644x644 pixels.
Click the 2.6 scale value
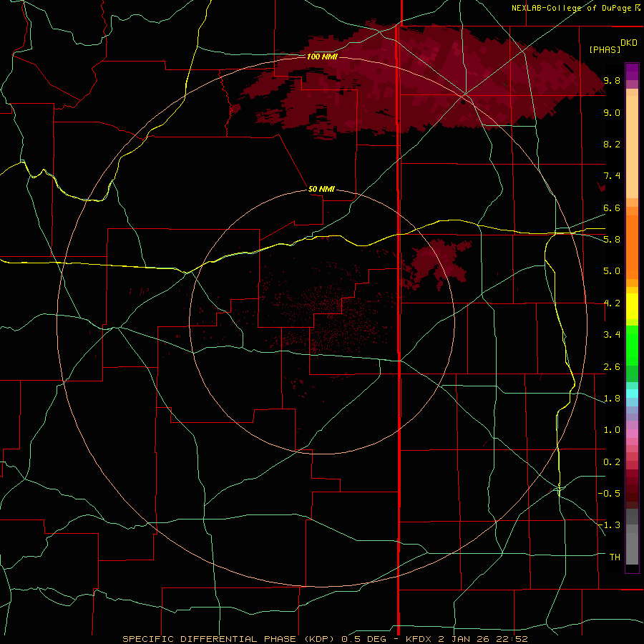click(x=612, y=367)
